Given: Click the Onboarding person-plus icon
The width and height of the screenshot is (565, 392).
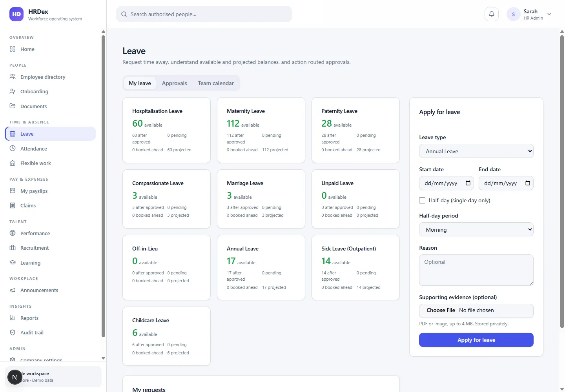Looking at the screenshot, I should [13, 91].
